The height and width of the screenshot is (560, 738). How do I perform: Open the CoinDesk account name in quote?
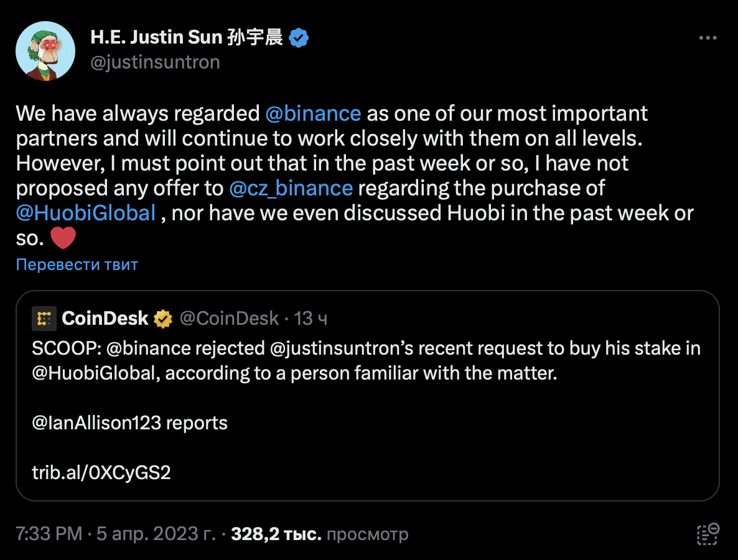pos(105,319)
